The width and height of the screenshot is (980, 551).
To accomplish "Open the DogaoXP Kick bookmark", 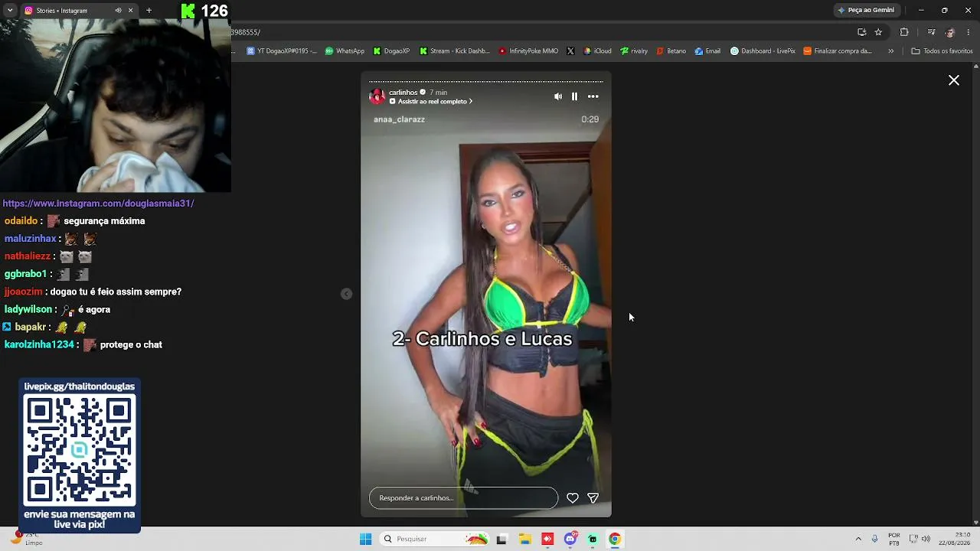I will tap(391, 51).
